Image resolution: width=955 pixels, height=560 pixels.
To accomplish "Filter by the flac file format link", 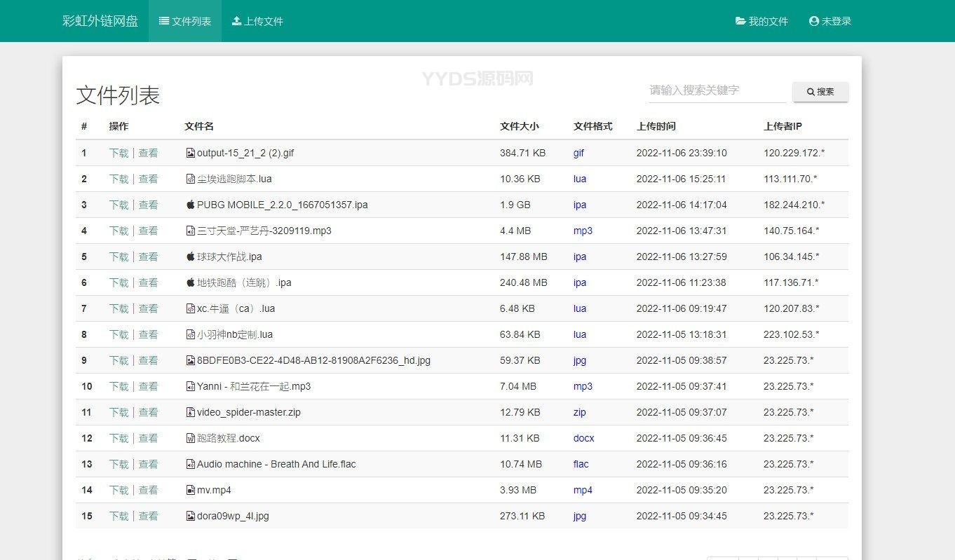I will (x=581, y=464).
